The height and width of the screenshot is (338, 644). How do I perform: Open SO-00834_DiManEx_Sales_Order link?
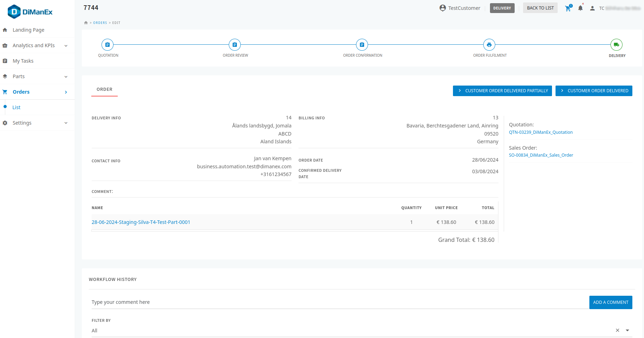(541, 155)
